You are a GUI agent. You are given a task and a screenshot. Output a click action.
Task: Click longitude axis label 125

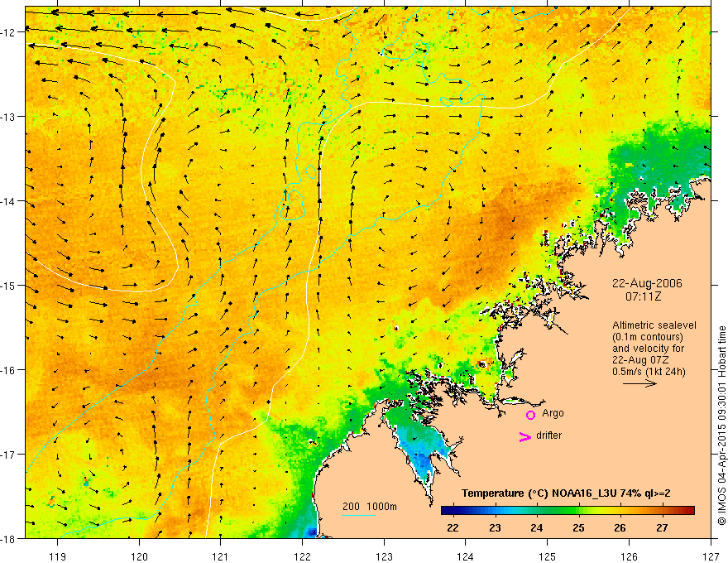click(x=548, y=556)
